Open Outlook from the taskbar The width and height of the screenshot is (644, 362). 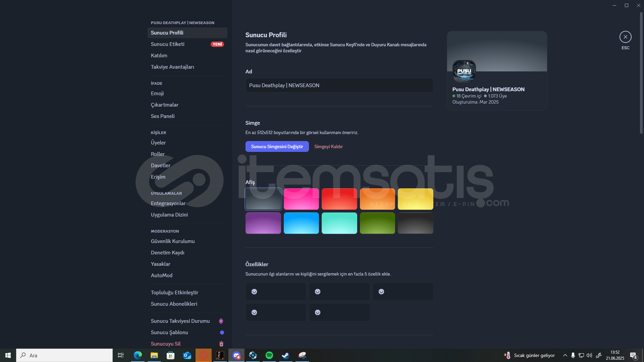point(187,355)
